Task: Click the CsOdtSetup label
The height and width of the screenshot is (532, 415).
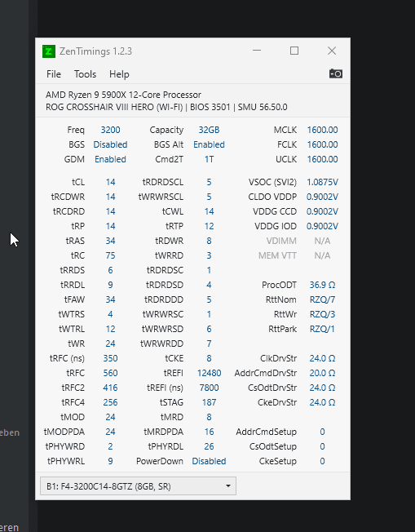Action: point(273,446)
